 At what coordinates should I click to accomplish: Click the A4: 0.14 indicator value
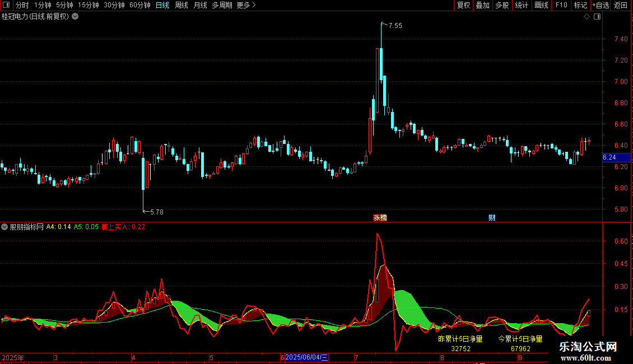pyautogui.click(x=58, y=227)
